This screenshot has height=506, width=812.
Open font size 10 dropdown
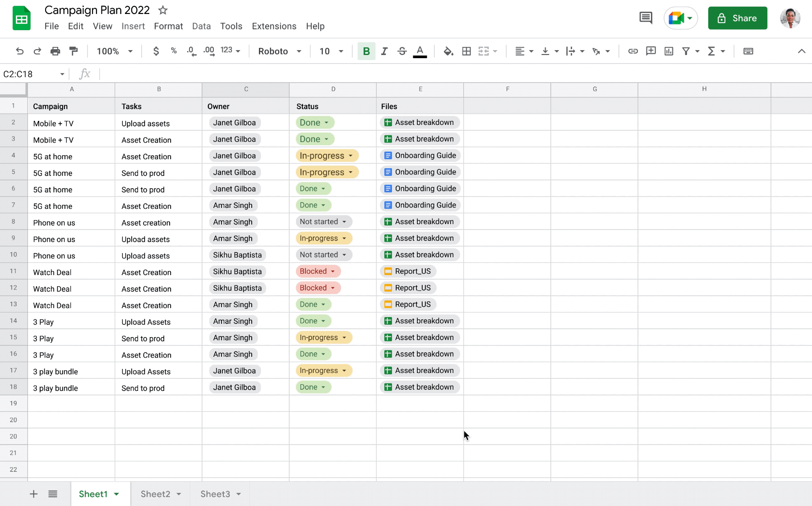coord(332,51)
